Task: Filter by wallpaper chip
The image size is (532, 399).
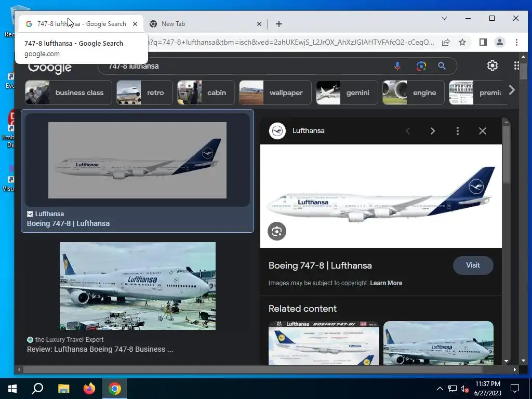Action: [x=275, y=92]
